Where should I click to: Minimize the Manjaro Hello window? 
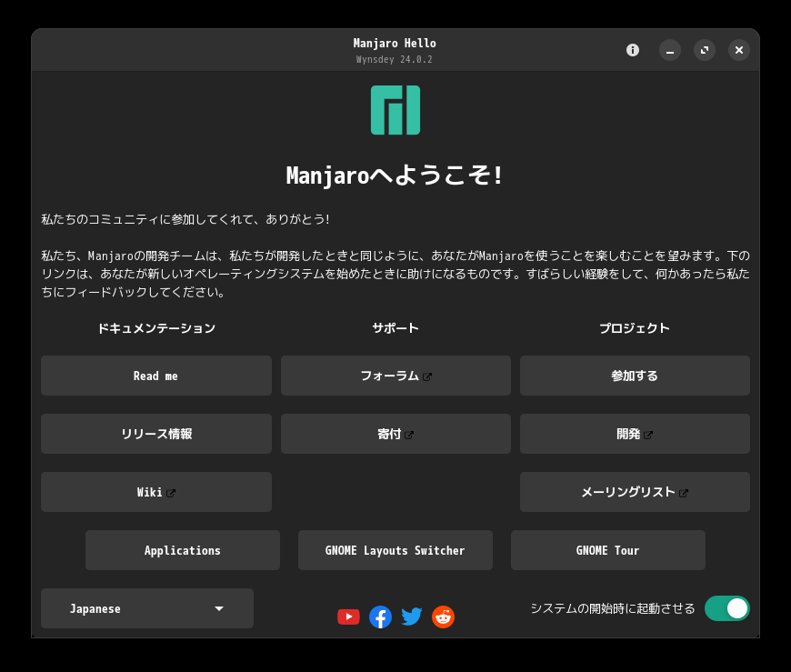670,50
